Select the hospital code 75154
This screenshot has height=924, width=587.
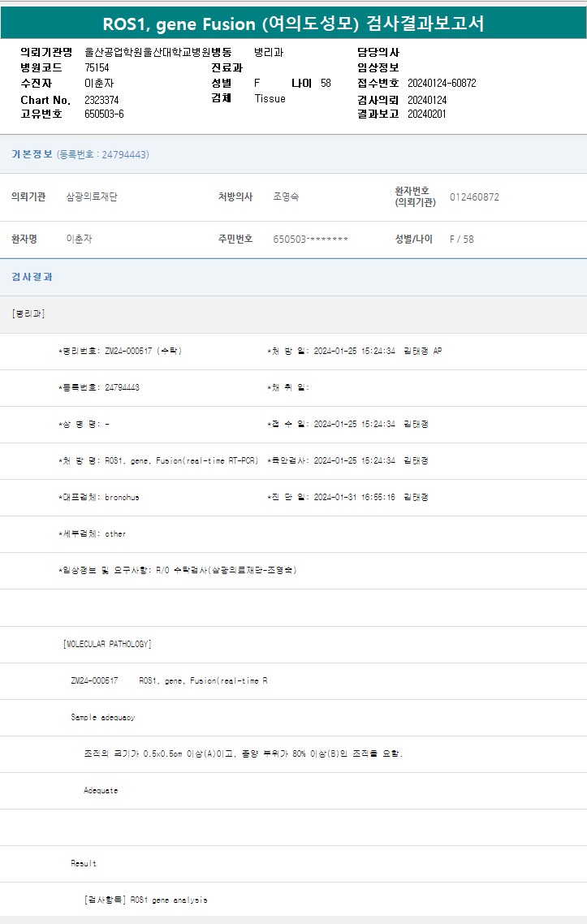click(x=97, y=67)
